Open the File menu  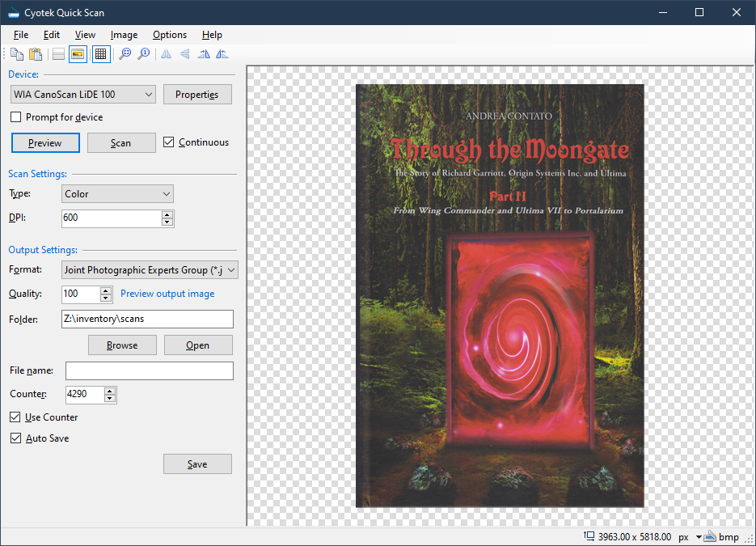[x=21, y=35]
